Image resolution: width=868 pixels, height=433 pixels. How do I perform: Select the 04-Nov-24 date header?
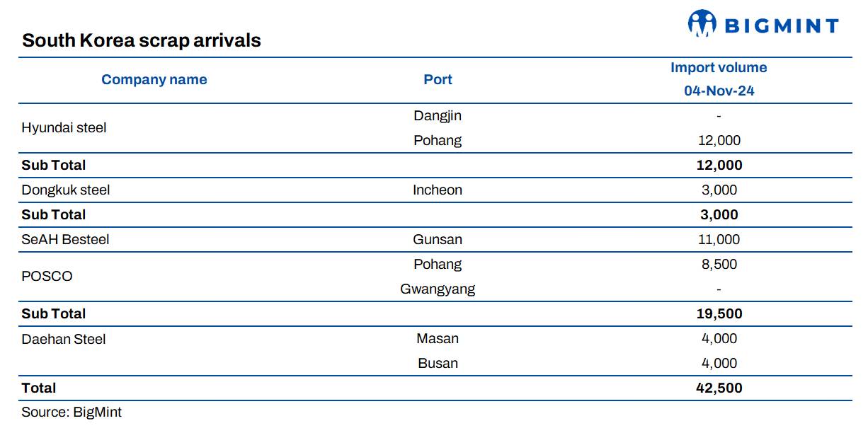(x=719, y=91)
